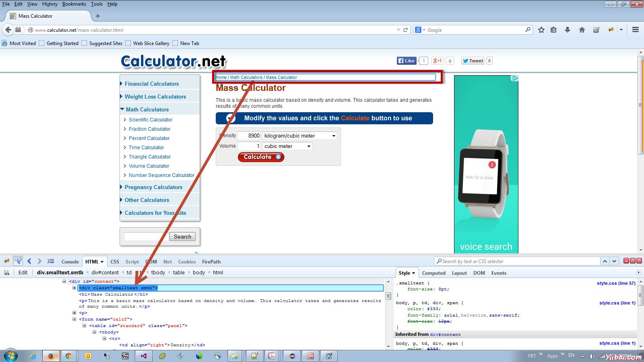
Task: Switch to the CSS tab in Firebug
Action: tap(114, 261)
